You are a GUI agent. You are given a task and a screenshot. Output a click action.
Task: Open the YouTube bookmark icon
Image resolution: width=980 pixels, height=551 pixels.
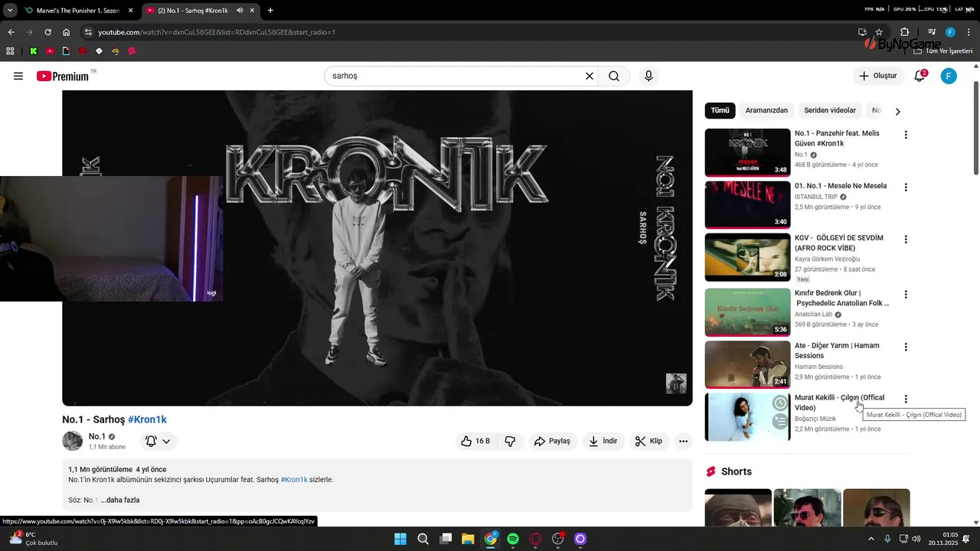click(50, 51)
